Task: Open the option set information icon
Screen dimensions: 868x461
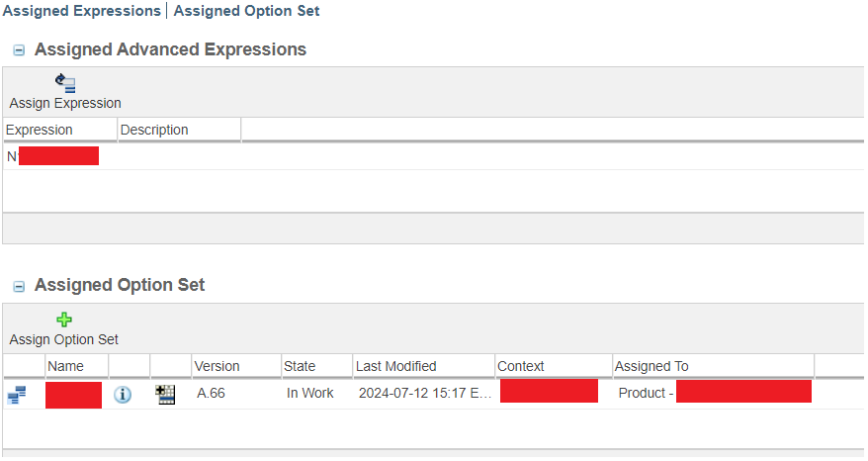Action: (x=123, y=395)
